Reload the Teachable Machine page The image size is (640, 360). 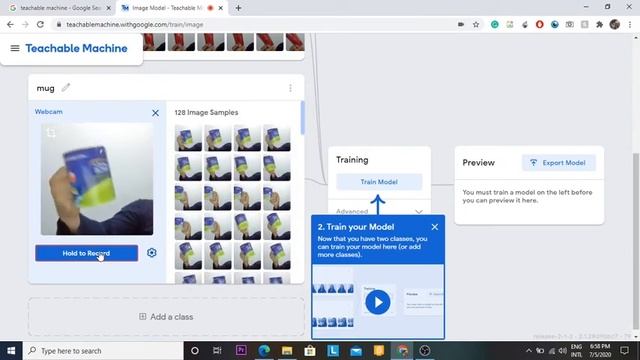[x=40, y=24]
